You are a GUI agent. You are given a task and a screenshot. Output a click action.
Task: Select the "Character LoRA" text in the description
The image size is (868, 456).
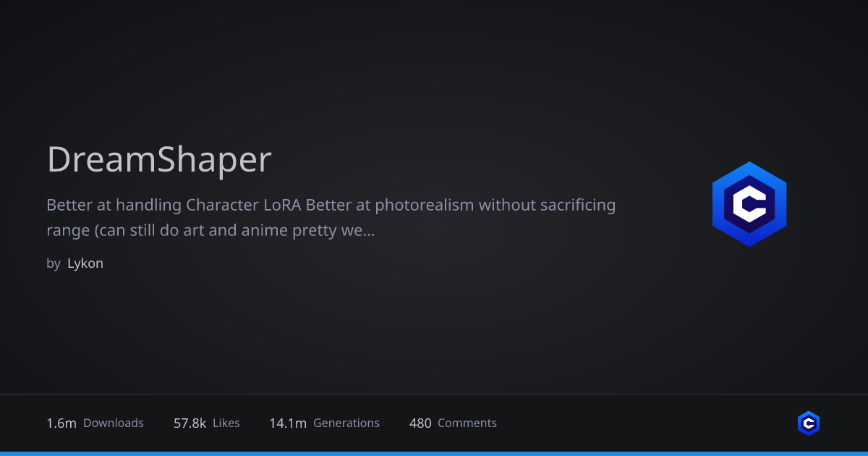(x=244, y=205)
